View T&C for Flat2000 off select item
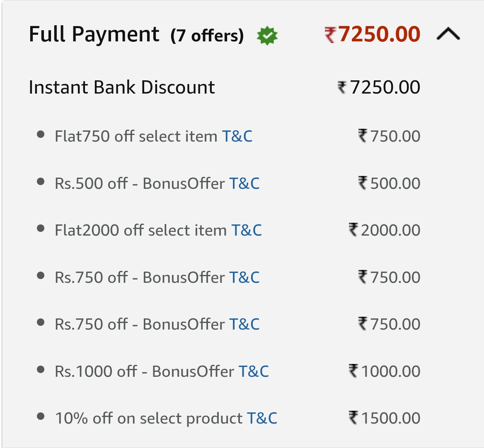This screenshot has width=484, height=448. [x=247, y=230]
